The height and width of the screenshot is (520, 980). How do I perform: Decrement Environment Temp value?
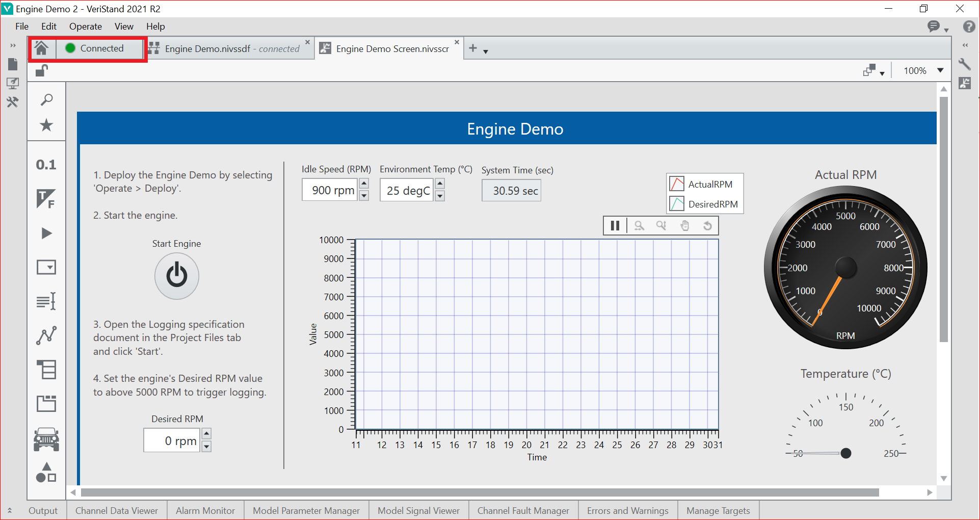pos(440,196)
